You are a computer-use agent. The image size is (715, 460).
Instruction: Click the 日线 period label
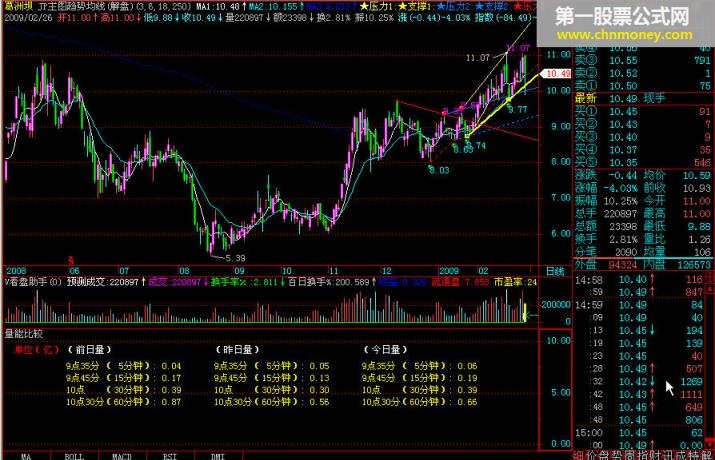[555, 271]
